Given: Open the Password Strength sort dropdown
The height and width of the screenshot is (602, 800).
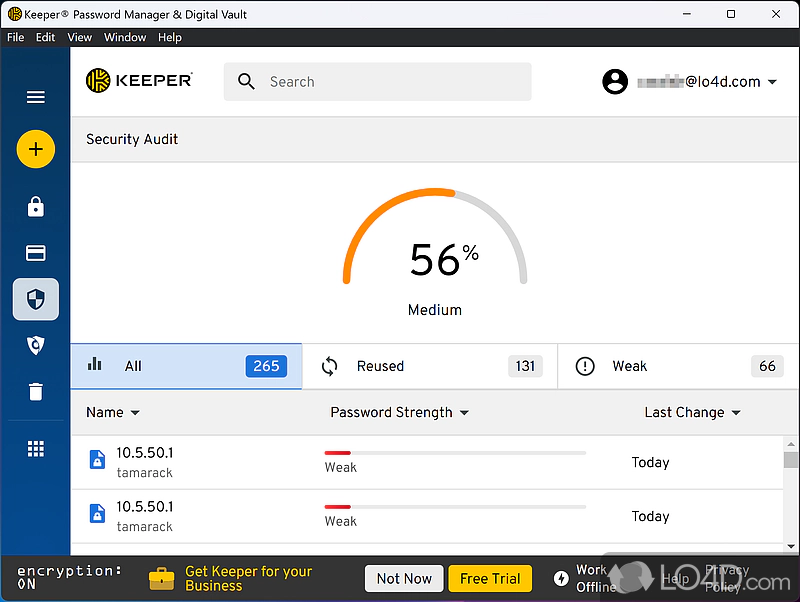Looking at the screenshot, I should click(399, 412).
